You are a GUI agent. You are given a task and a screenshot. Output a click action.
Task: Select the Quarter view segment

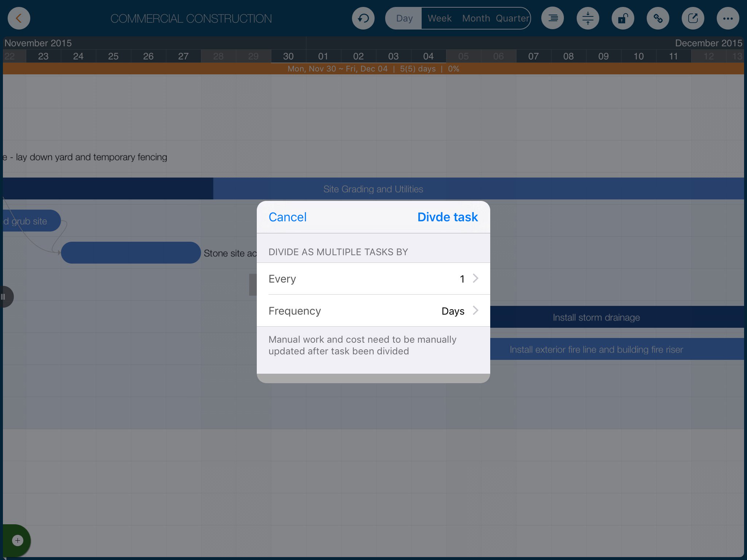click(x=512, y=18)
